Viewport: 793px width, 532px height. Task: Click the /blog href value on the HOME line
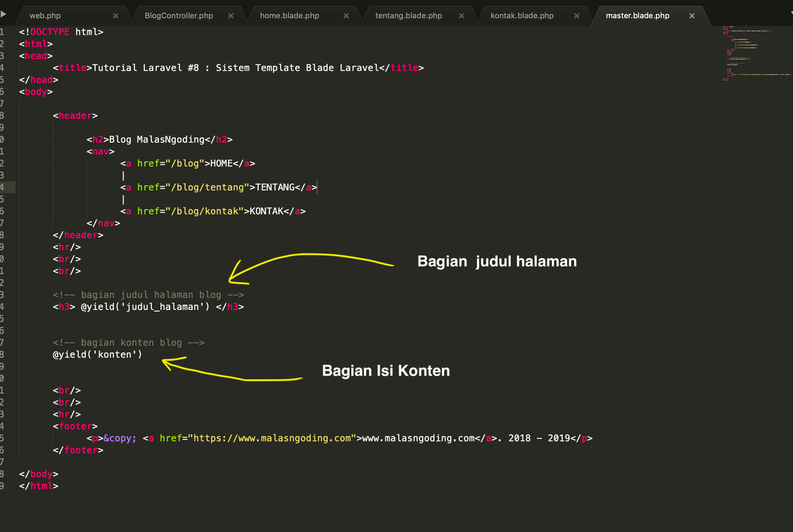(186, 163)
